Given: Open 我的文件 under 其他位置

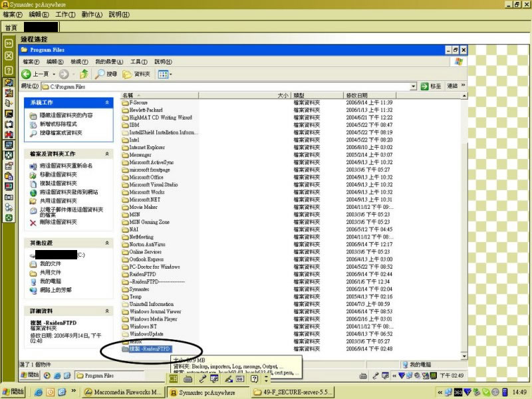Looking at the screenshot, I should point(51,264).
